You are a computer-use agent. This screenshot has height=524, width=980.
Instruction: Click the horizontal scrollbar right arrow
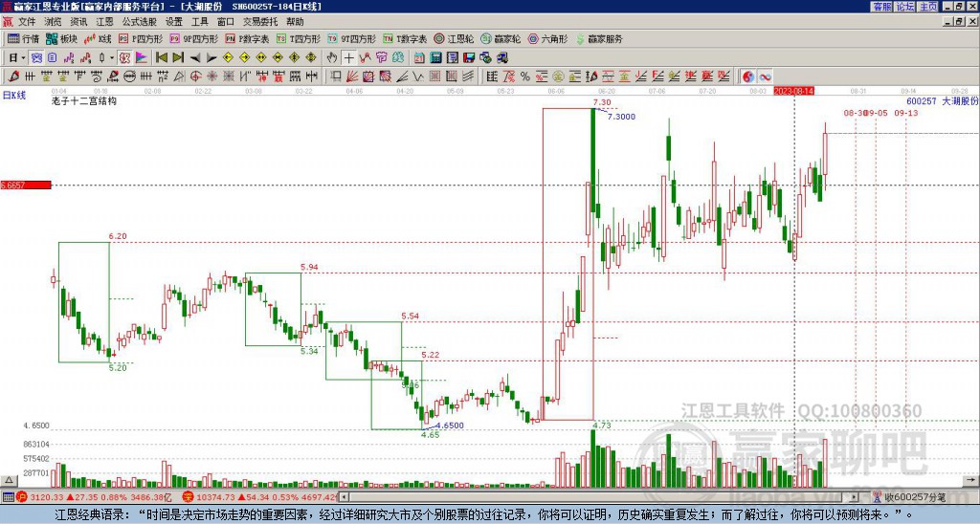[854, 497]
